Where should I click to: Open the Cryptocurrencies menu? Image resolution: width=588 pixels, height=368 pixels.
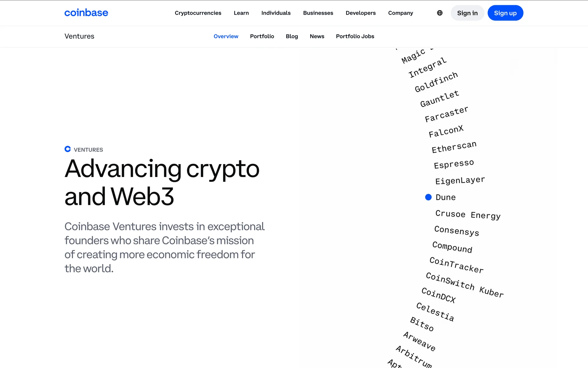198,13
